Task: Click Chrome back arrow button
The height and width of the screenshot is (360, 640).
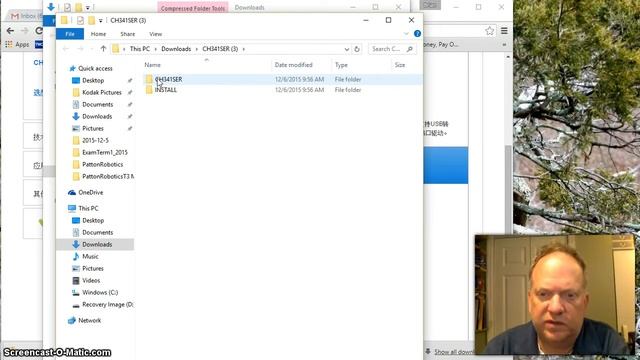Action: coord(10,31)
